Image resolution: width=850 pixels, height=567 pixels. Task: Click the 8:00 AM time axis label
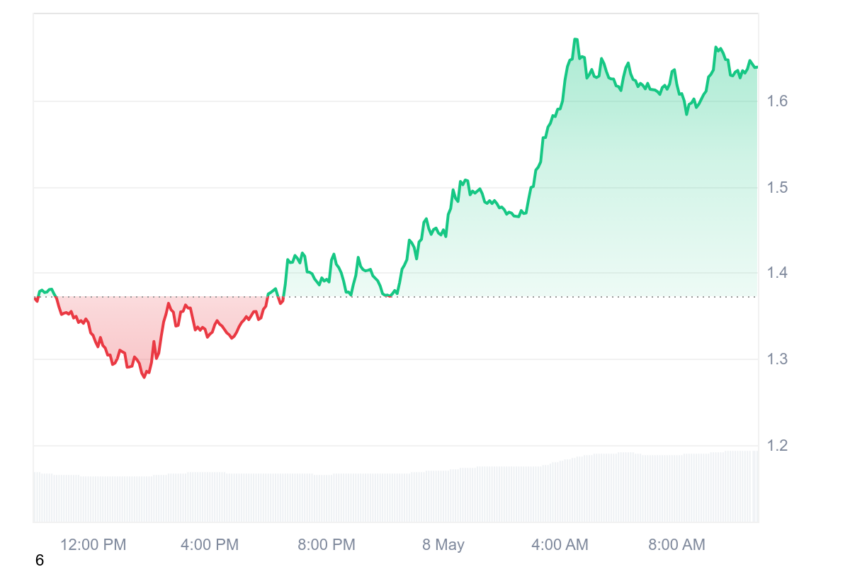tap(677, 544)
